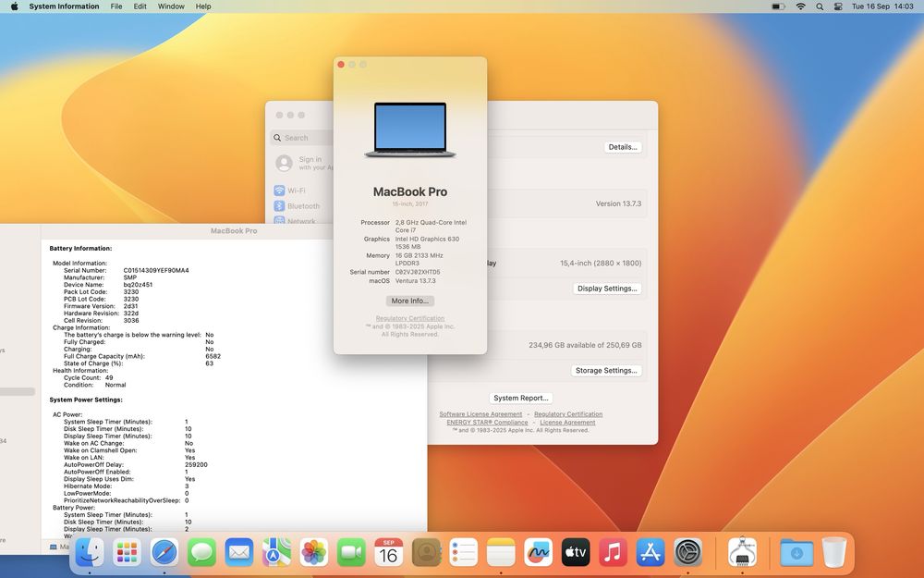Image resolution: width=924 pixels, height=578 pixels.
Task: Open Finder from the Dock
Action: [90, 553]
